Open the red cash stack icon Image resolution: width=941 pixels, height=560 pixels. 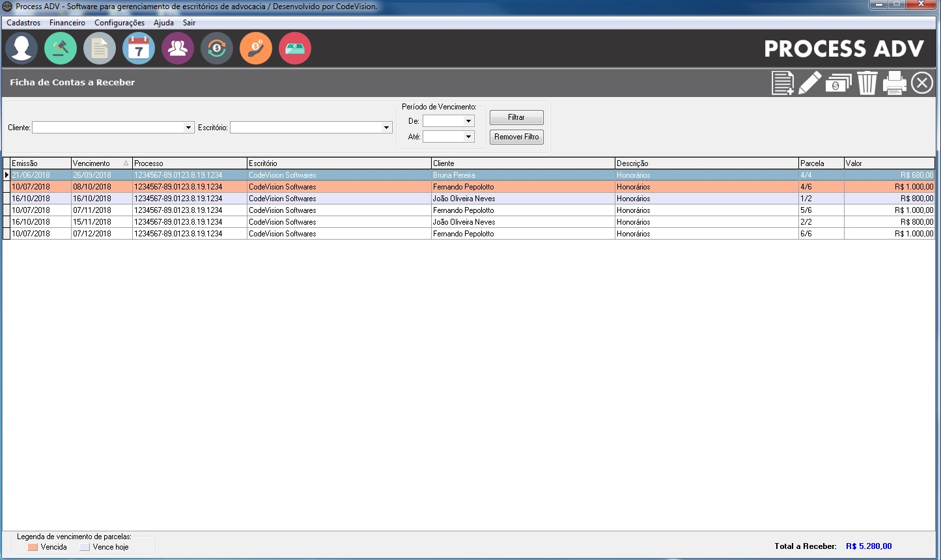(x=295, y=49)
